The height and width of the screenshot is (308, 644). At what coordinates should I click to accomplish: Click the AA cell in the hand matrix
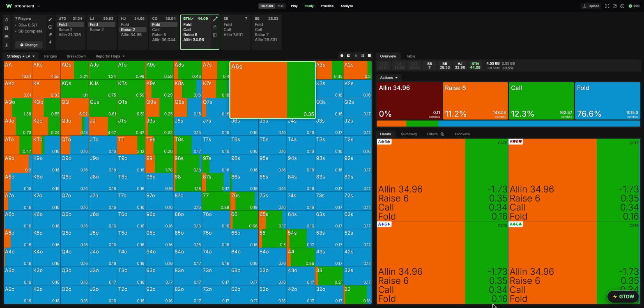point(18,70)
